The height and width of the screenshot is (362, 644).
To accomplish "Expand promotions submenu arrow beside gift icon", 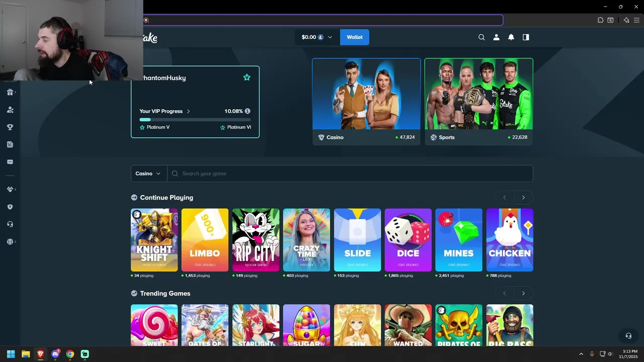I will pos(16,92).
